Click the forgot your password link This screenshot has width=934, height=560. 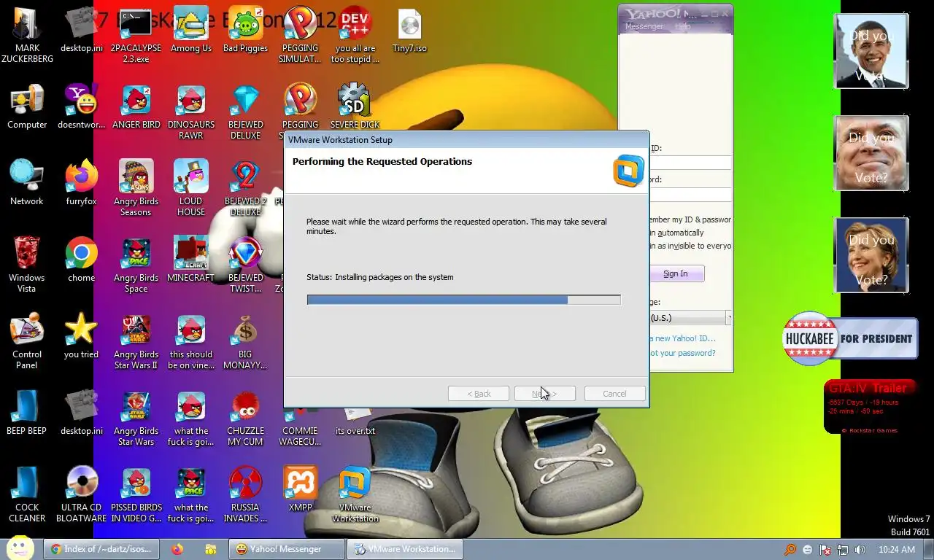(x=682, y=353)
